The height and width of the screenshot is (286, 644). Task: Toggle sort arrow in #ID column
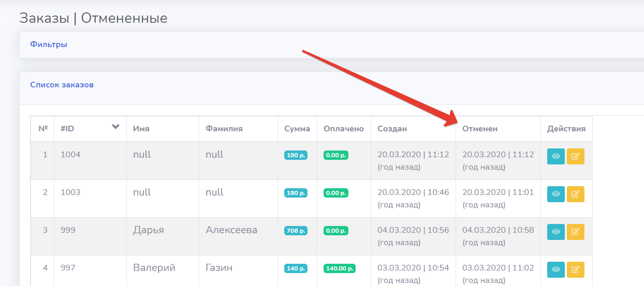pyautogui.click(x=116, y=127)
